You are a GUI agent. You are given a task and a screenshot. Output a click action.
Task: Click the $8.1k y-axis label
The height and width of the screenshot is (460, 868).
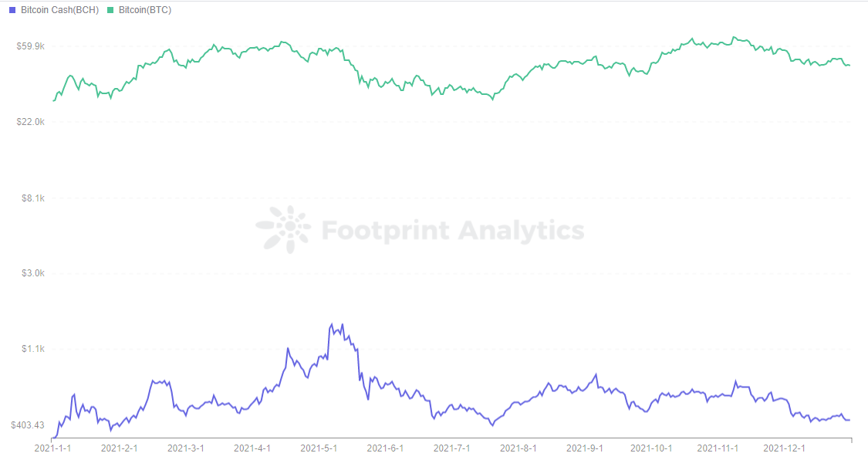32,198
